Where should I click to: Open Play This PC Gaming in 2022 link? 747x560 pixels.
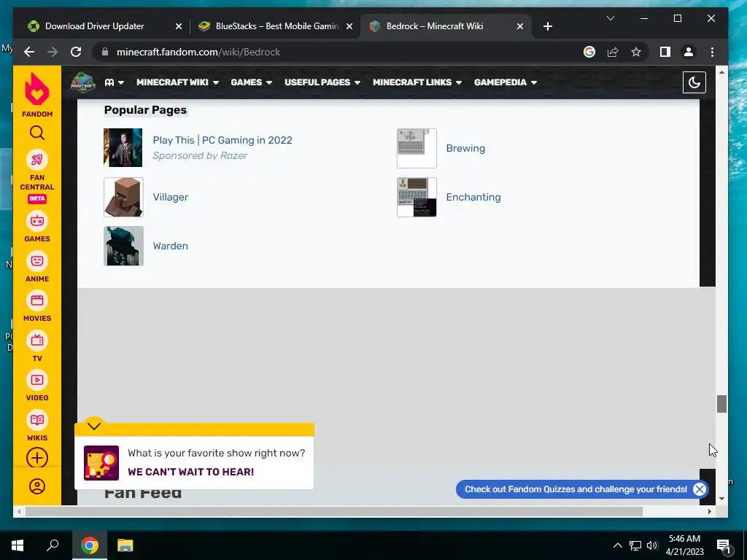coord(222,140)
